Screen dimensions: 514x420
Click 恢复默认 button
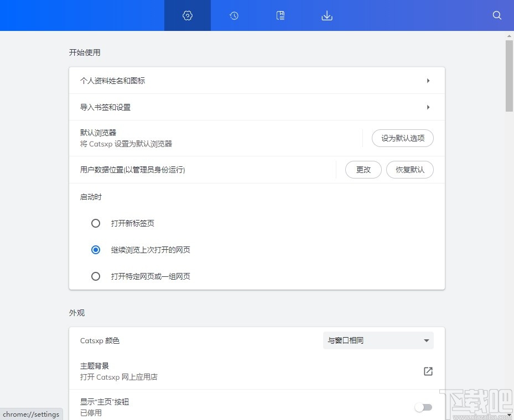409,170
